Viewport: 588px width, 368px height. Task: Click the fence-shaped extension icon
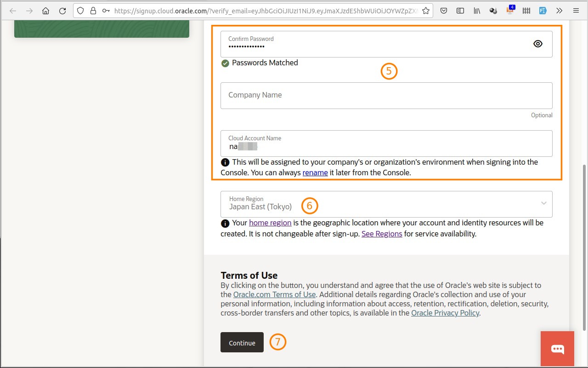pos(526,11)
